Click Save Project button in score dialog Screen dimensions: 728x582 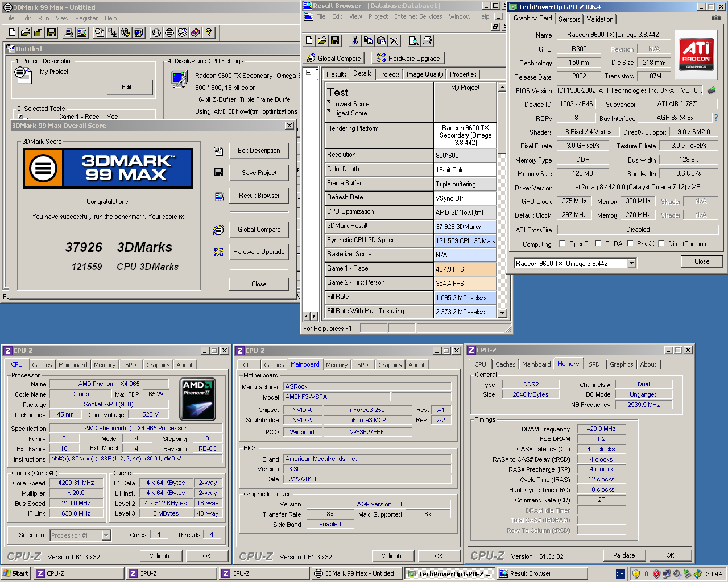point(259,173)
